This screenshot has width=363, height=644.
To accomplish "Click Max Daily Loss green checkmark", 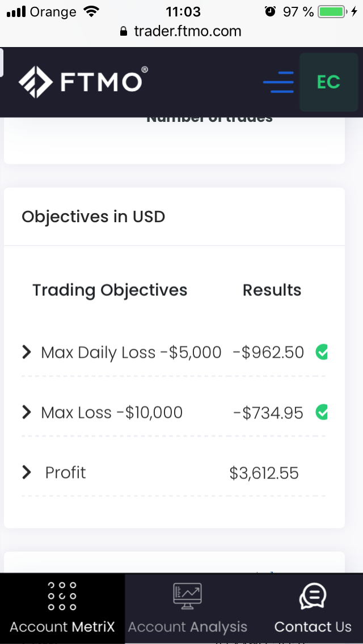I will [322, 352].
